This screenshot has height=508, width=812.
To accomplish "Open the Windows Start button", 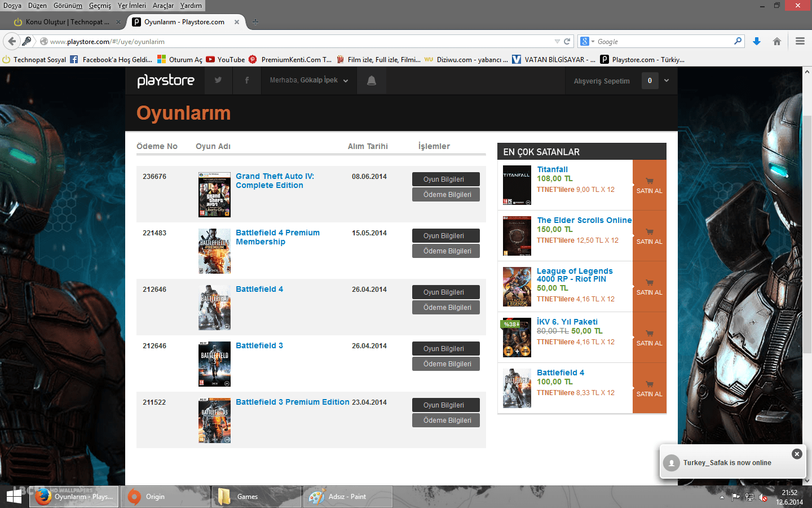I will (x=14, y=497).
